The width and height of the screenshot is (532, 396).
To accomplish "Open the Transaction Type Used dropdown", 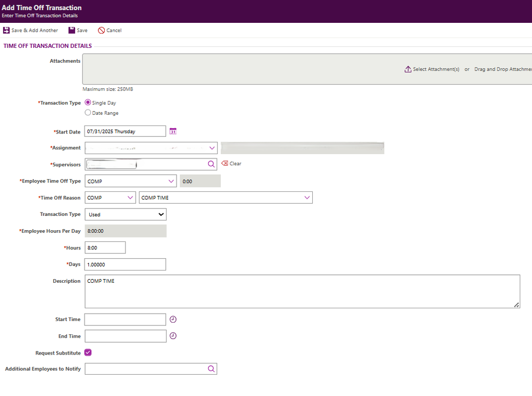I will click(x=126, y=214).
